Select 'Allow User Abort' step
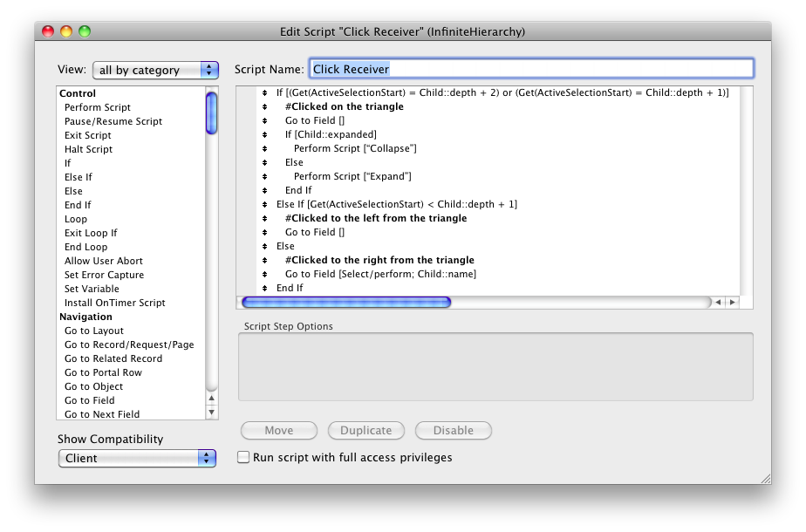This screenshot has height=532, width=806. click(103, 261)
